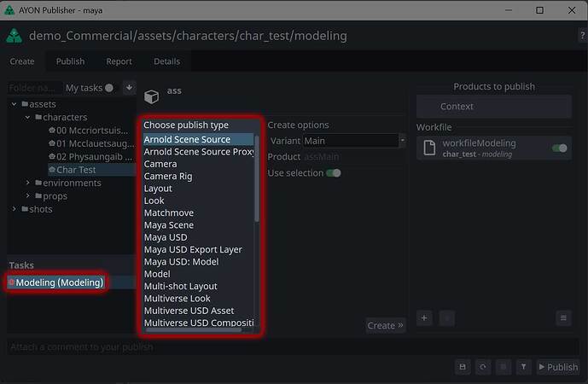Toggle the Use selection switch
This screenshot has height=384, width=588.
[334, 173]
